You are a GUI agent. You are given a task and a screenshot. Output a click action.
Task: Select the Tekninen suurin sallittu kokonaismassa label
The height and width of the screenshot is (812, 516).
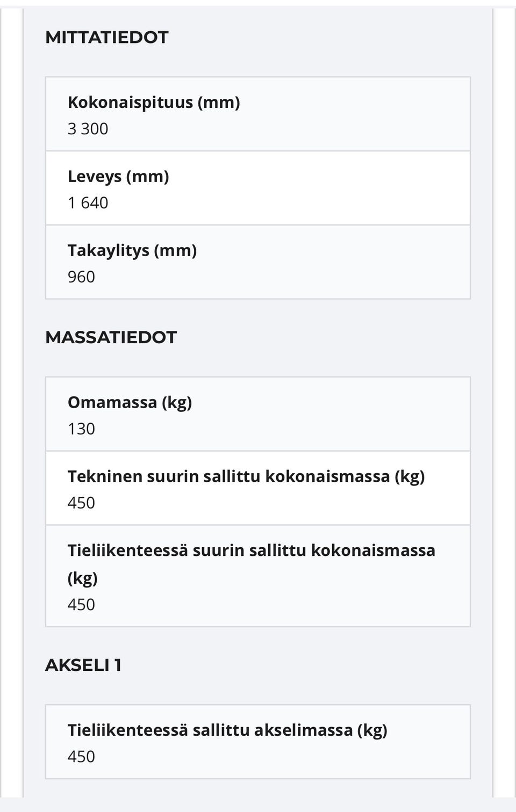(x=246, y=476)
